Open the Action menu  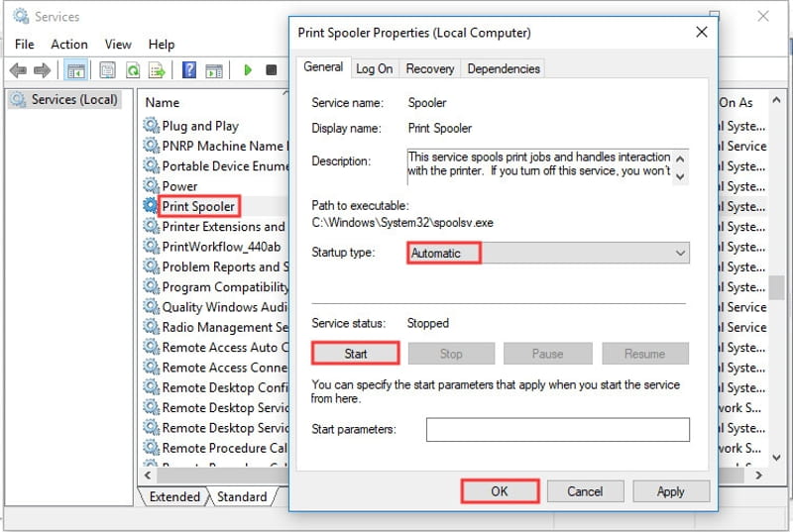click(69, 45)
